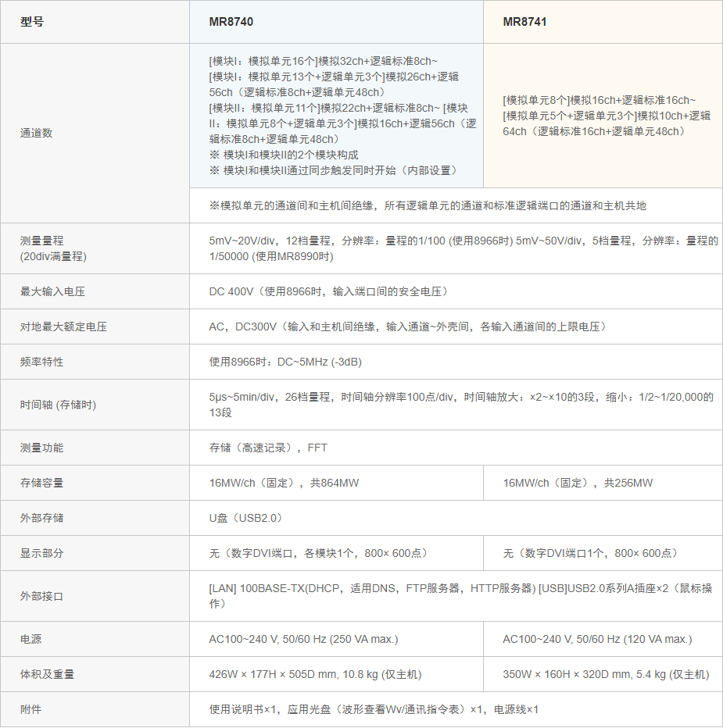This screenshot has height=728, width=723.
Task: Click the 外部接口 row label
Action: click(42, 596)
